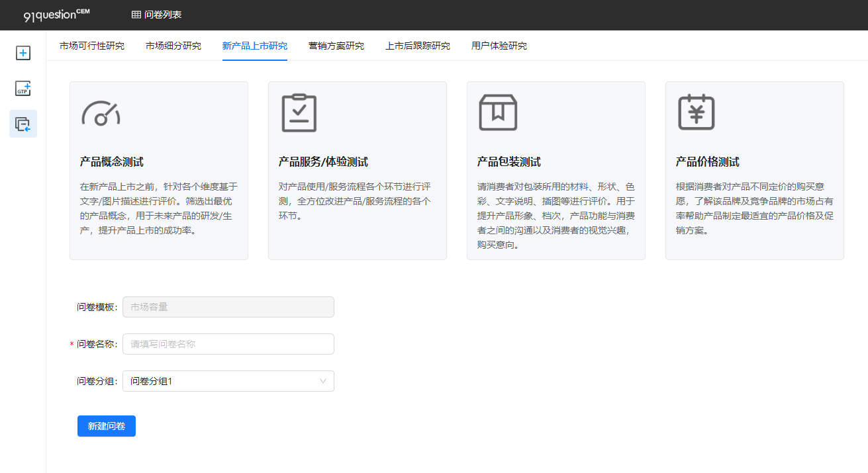
Task: Click the 产品包装测试 description text
Action: point(556,216)
